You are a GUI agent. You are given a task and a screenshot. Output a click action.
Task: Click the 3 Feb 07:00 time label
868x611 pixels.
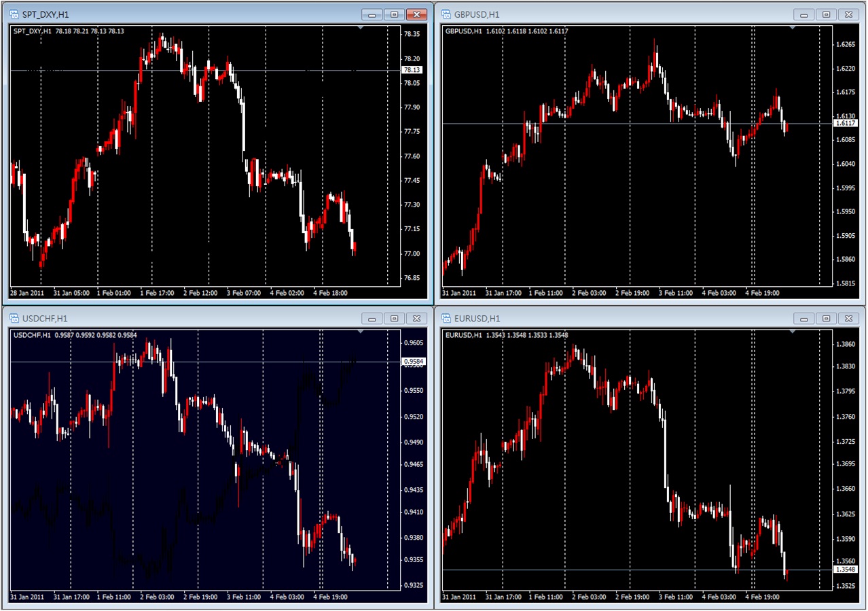point(245,293)
